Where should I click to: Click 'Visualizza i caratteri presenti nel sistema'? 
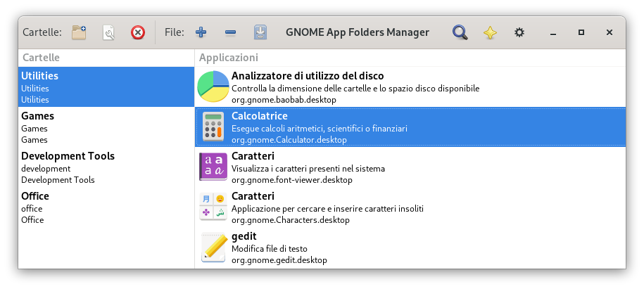308,169
